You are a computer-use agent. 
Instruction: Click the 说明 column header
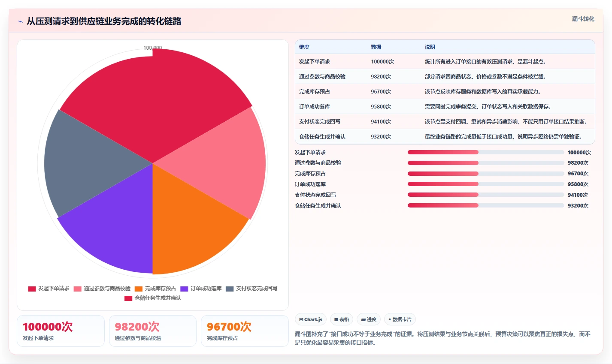click(x=430, y=47)
